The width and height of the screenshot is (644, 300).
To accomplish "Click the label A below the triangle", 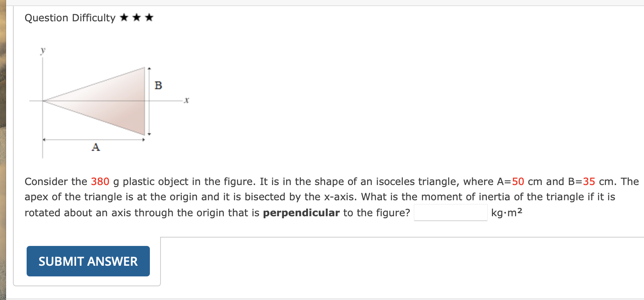I will (x=95, y=148).
